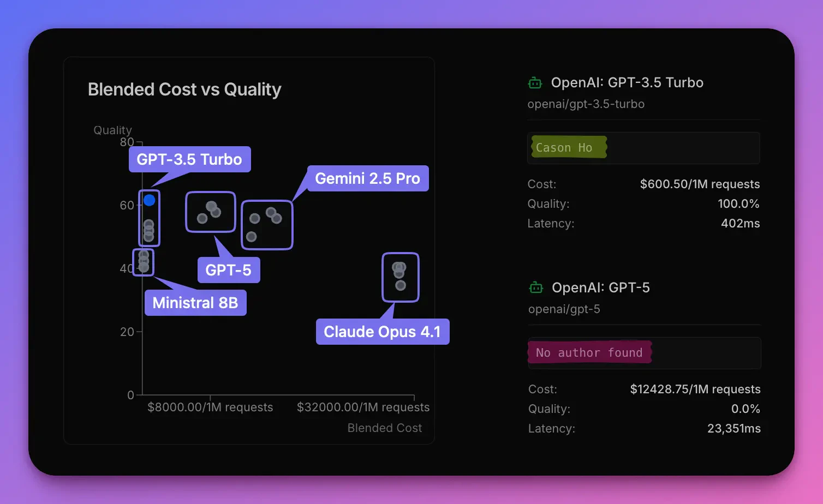Select the blue highlighted data point for GPT-3.5 Turbo

(x=150, y=200)
